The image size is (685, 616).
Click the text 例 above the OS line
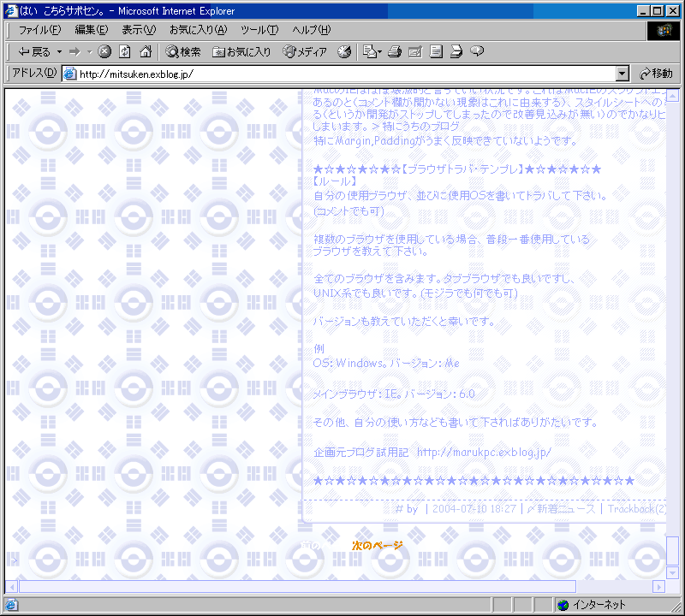tap(319, 349)
